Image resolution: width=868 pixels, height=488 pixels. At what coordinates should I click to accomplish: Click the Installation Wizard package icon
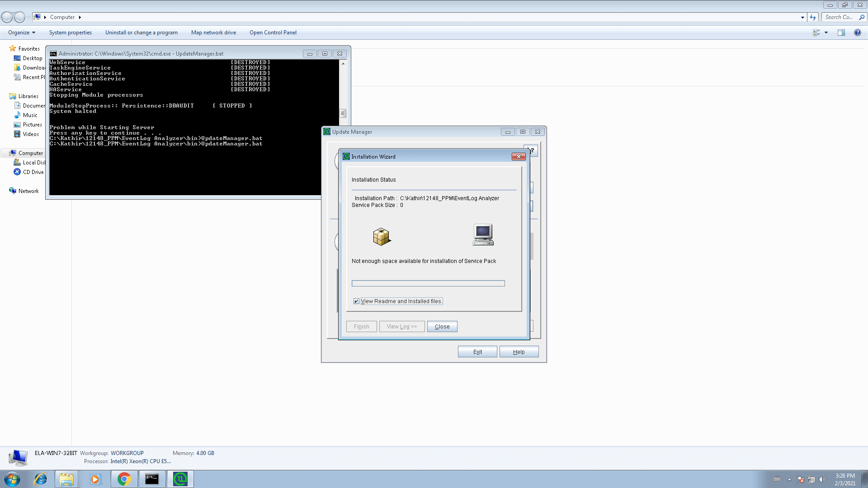tap(381, 235)
